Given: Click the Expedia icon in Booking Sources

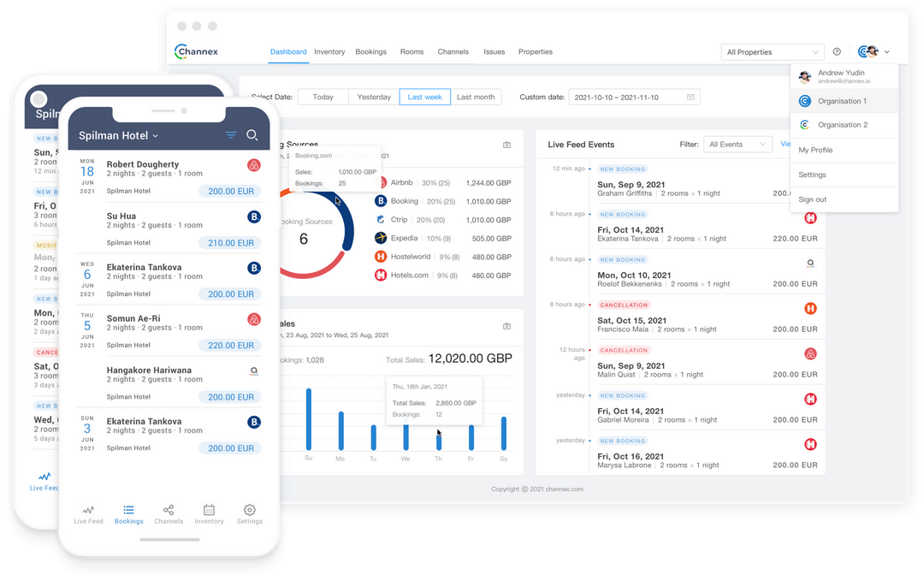Looking at the screenshot, I should [382, 238].
